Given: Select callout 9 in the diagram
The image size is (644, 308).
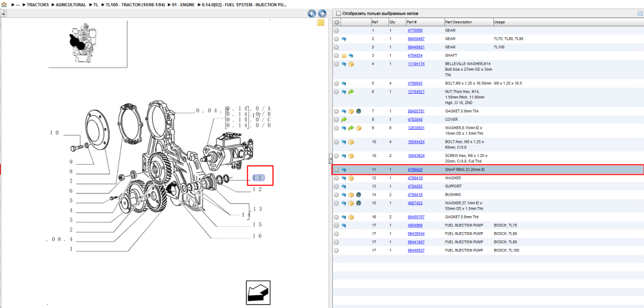Looking at the screenshot, I should click(x=71, y=162).
